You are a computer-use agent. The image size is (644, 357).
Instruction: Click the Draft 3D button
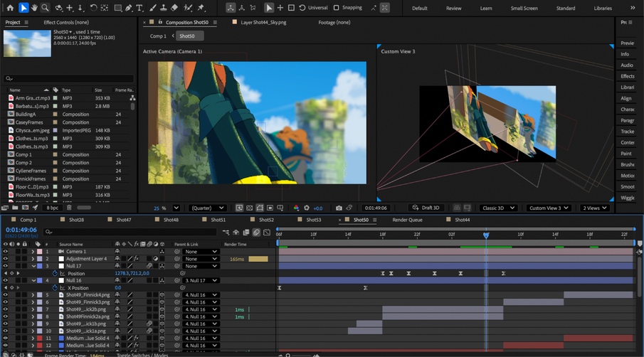point(426,208)
